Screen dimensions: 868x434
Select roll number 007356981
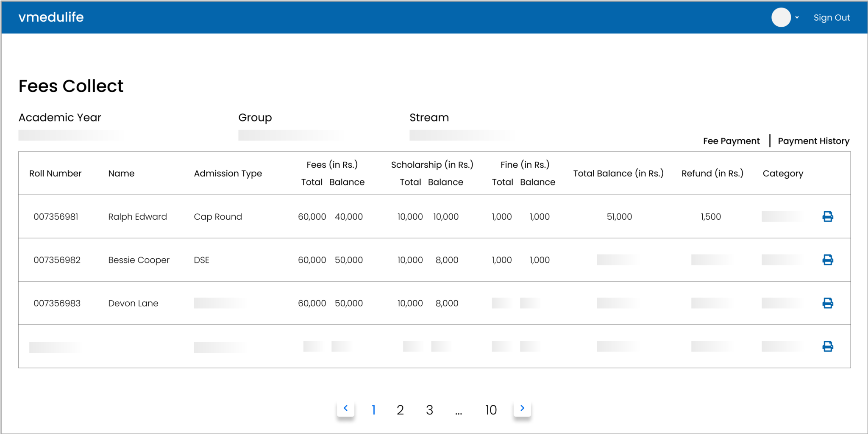click(x=56, y=217)
